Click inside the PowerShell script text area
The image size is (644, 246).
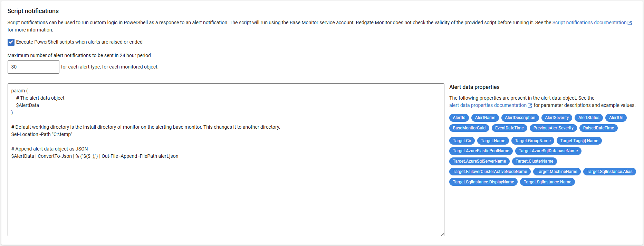tap(226, 194)
